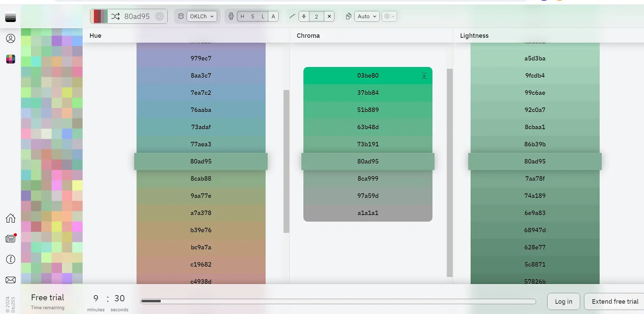This screenshot has width=644, height=314.
Task: Click the free trial time progress bar
Action: (338, 301)
